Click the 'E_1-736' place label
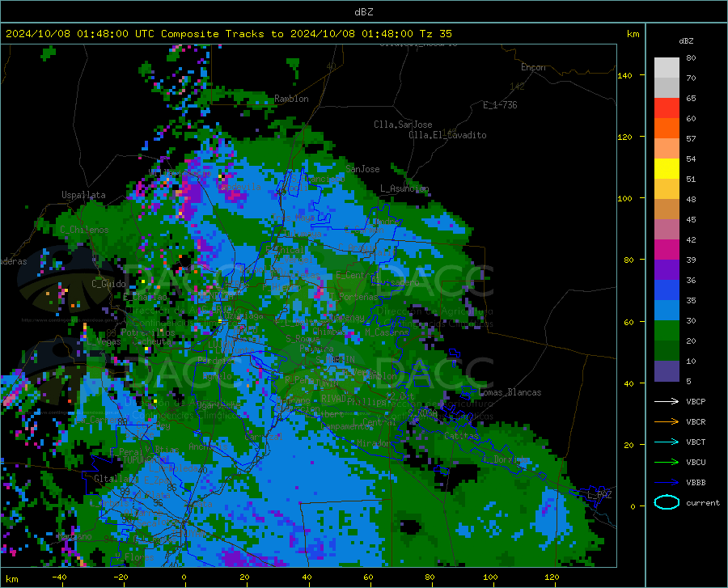This screenshot has height=588, width=728. pyautogui.click(x=500, y=105)
